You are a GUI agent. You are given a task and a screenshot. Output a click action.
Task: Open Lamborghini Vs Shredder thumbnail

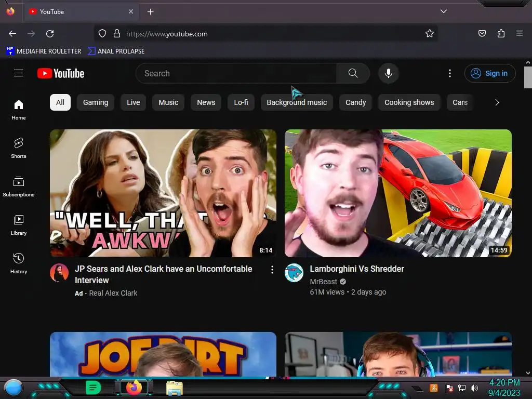[398, 193]
